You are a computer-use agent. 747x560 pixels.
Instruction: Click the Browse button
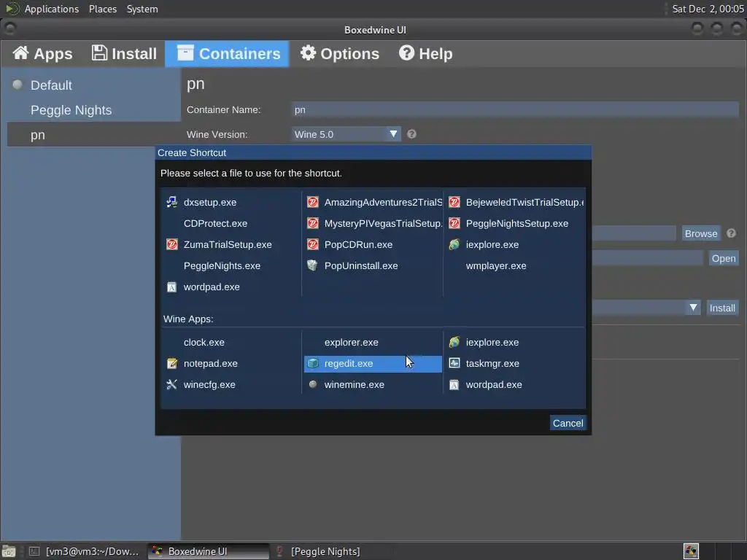[701, 234]
